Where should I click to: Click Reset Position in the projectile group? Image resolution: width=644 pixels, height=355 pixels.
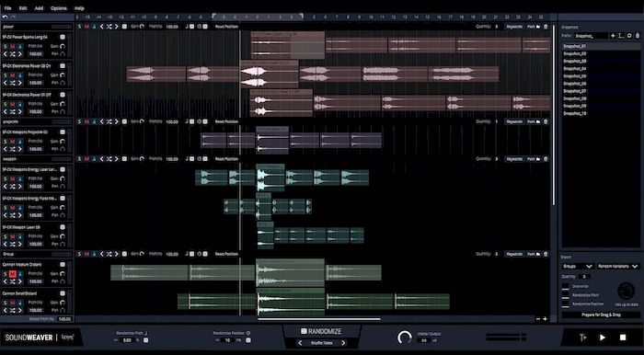226,122
